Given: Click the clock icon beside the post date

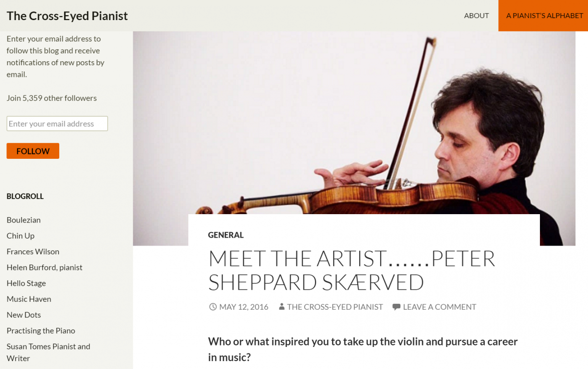Looking at the screenshot, I should (213, 307).
